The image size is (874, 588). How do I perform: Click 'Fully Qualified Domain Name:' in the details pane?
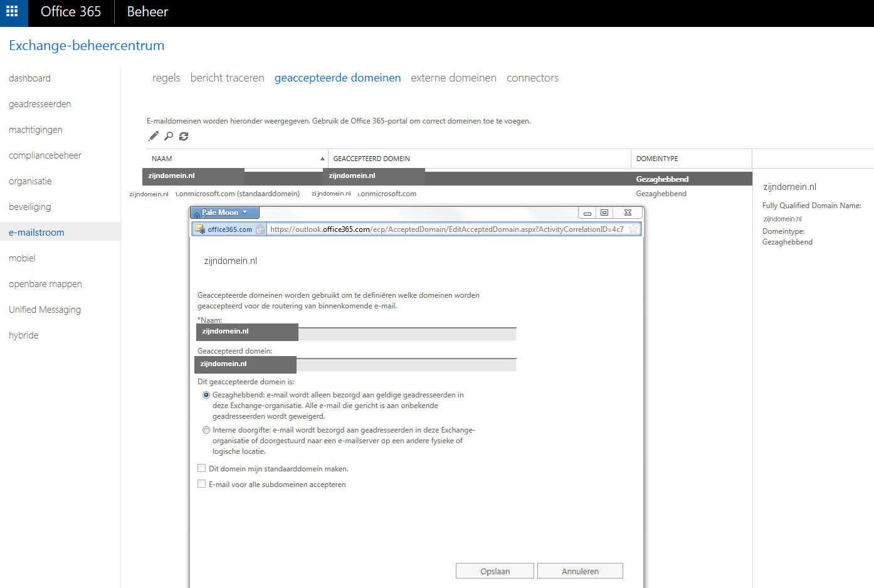coord(812,206)
